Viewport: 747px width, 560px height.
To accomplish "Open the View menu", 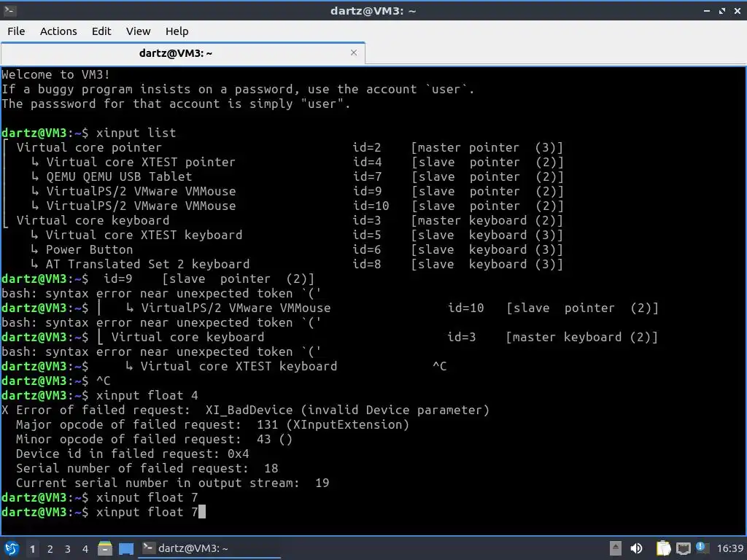I will 138,31.
